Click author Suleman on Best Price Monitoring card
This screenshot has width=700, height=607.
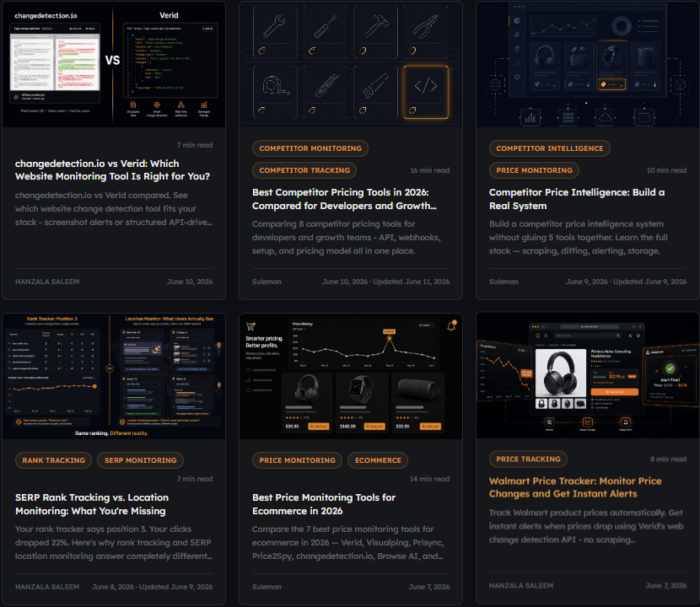coord(267,587)
